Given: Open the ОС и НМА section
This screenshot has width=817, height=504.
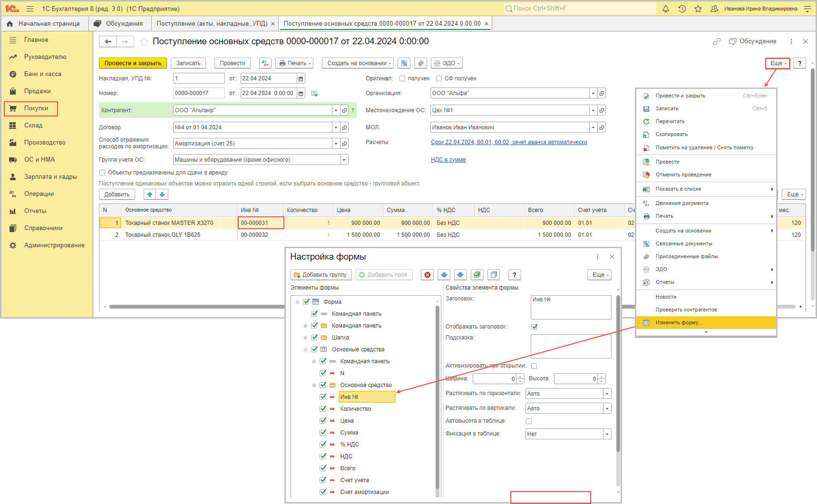Looking at the screenshot, I should pos(39,160).
